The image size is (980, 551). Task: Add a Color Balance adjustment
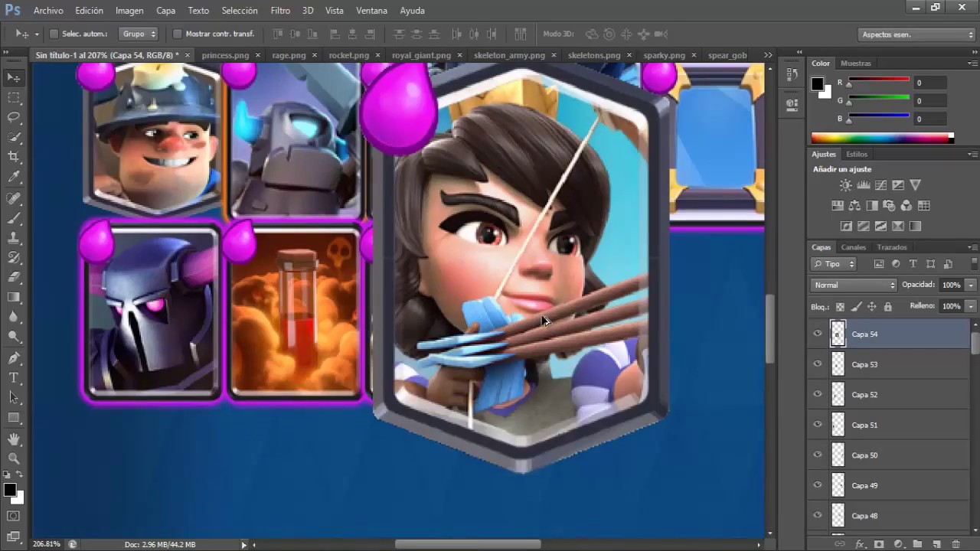coord(854,205)
